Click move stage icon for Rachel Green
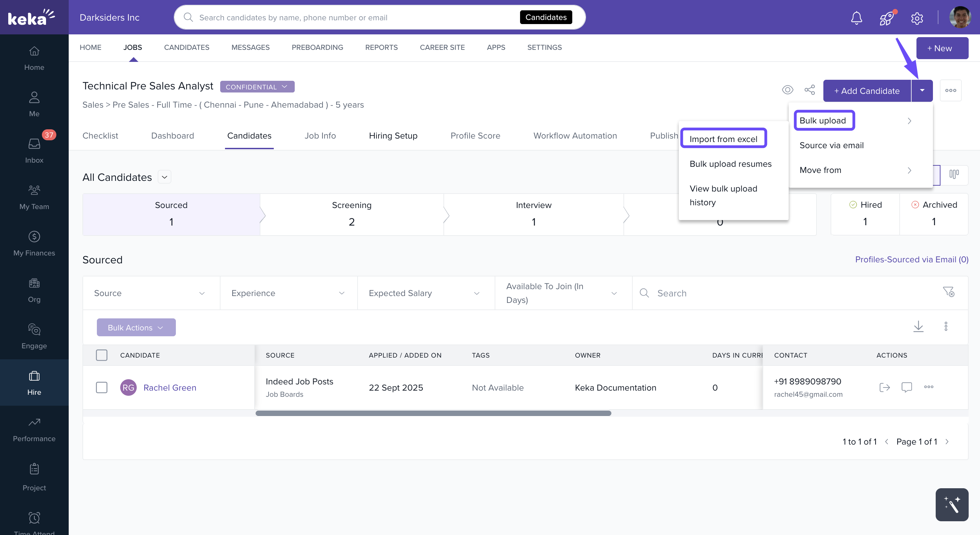 click(885, 387)
